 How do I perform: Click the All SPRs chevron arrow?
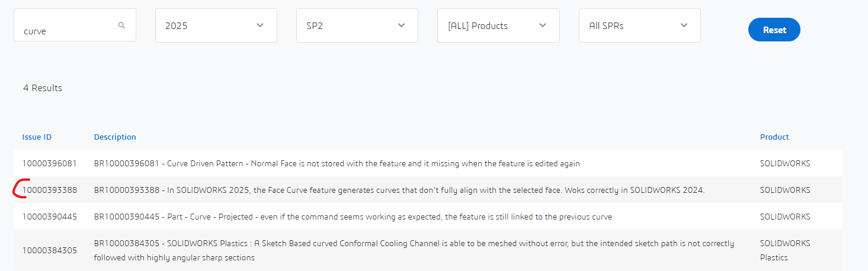[x=684, y=25]
